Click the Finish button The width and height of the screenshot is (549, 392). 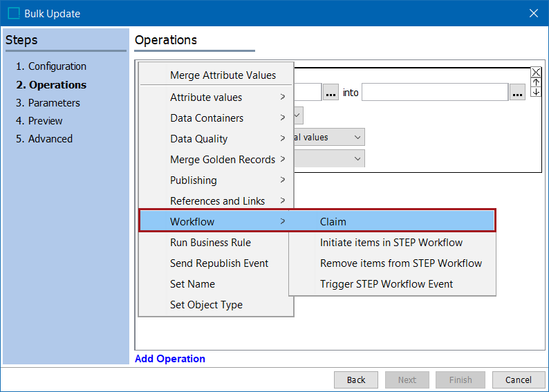460,380
